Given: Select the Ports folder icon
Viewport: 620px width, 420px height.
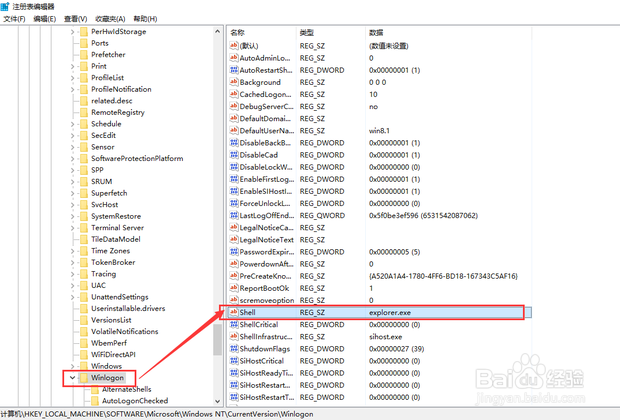Looking at the screenshot, I should pos(84,43).
